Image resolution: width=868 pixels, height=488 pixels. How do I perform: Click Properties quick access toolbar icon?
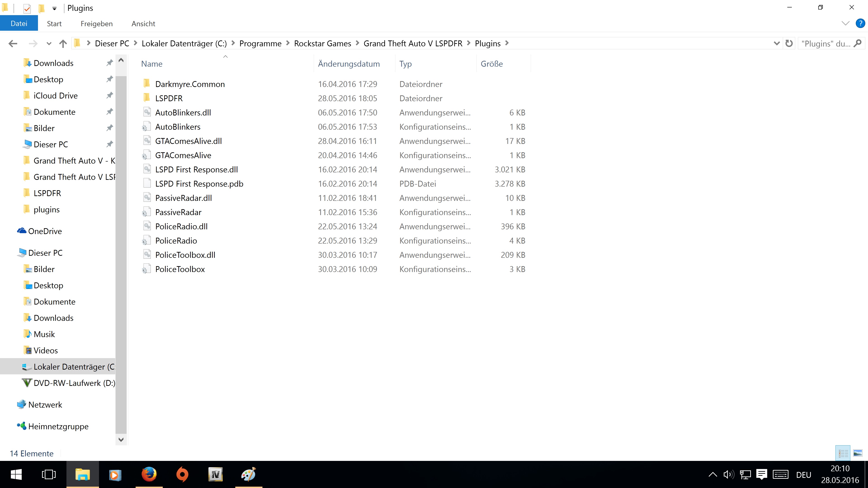pos(27,8)
